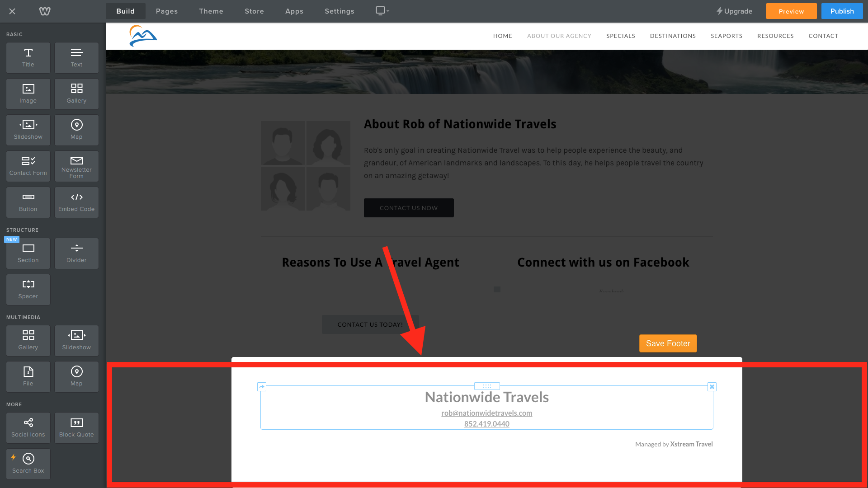This screenshot has width=868, height=488.
Task: Select the Nationwide Travels footer heading
Action: [487, 397]
